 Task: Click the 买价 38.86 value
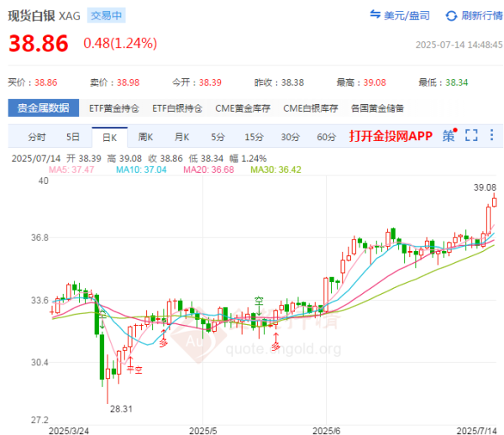tap(46, 82)
